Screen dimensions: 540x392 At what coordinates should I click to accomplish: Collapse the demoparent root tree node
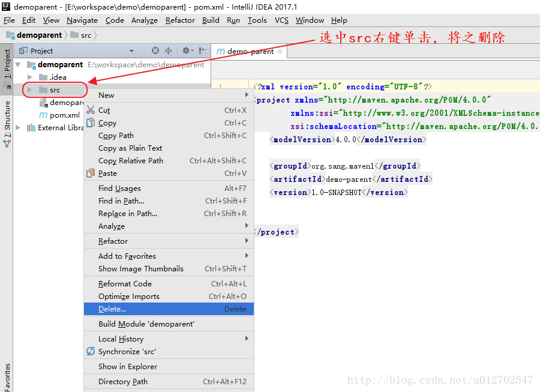pos(18,64)
